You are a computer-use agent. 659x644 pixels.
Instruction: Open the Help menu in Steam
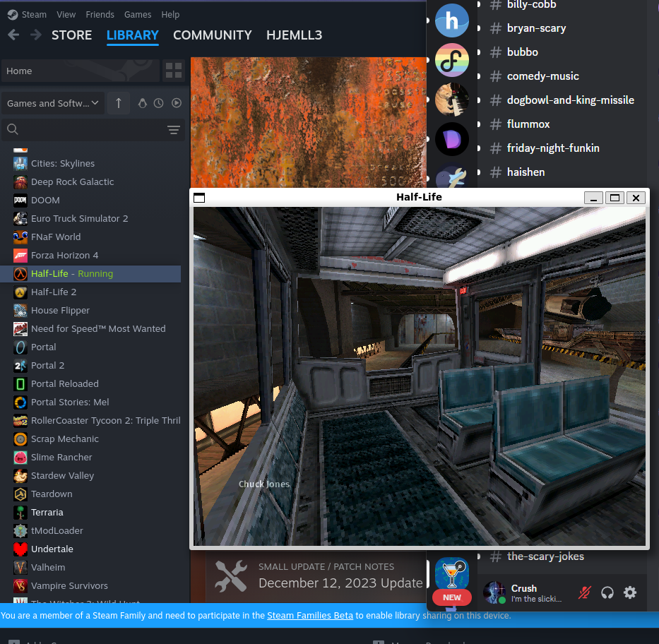click(170, 15)
